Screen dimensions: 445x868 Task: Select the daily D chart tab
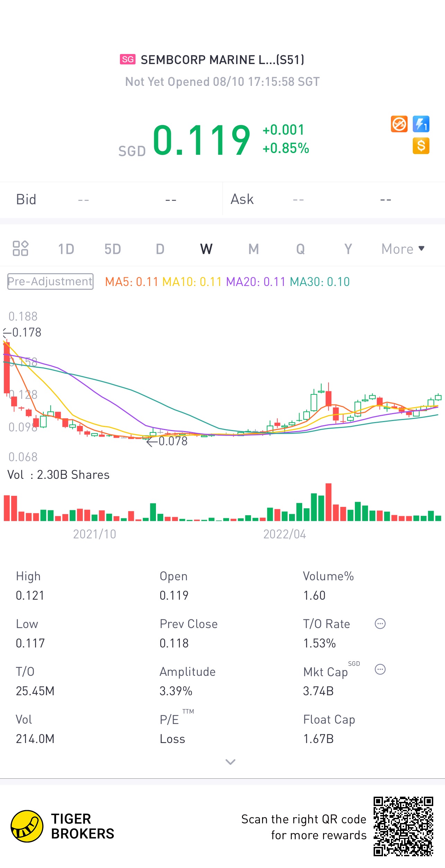(160, 249)
